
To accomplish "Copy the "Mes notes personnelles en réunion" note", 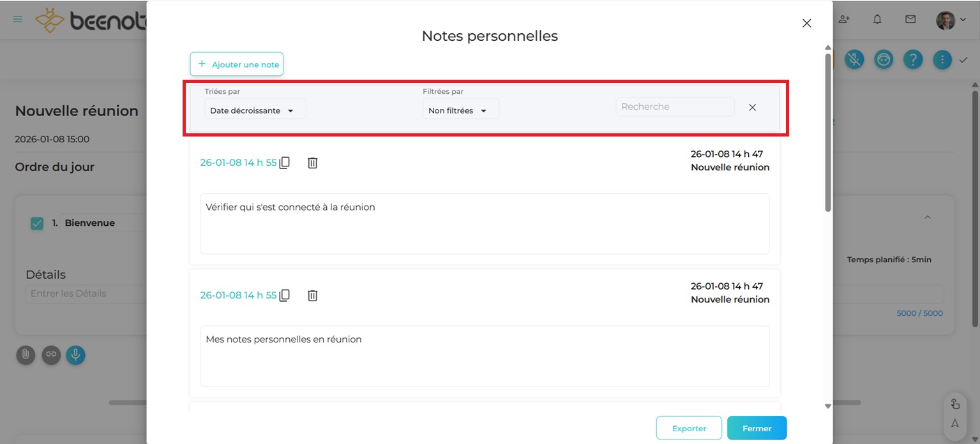I will (285, 295).
